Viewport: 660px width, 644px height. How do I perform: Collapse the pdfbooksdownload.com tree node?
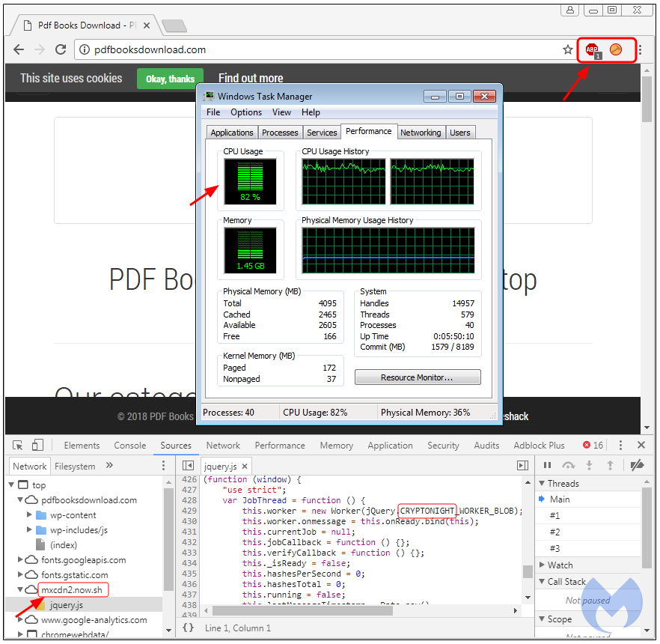click(19, 499)
